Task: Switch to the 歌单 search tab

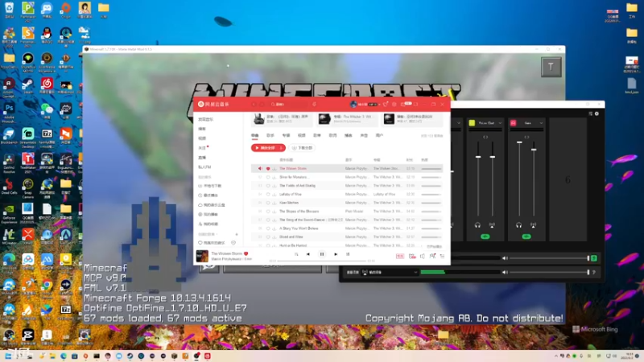Action: pyautogui.click(x=317, y=135)
